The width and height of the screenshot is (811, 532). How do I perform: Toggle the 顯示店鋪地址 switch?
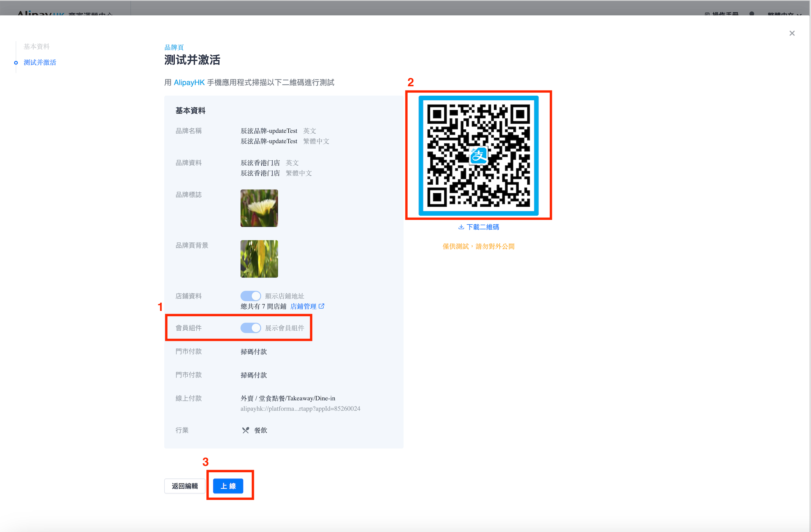tap(251, 296)
